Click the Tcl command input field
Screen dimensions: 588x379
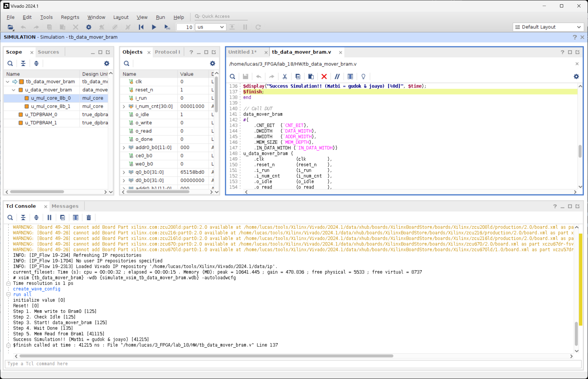293,364
